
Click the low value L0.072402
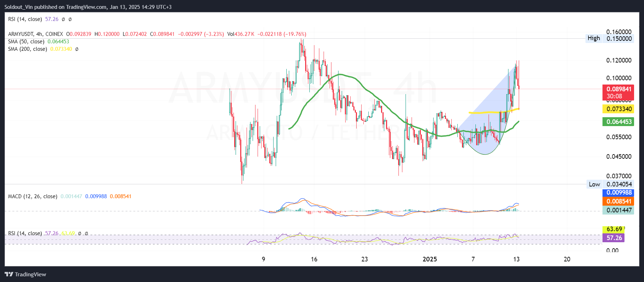pos(135,34)
